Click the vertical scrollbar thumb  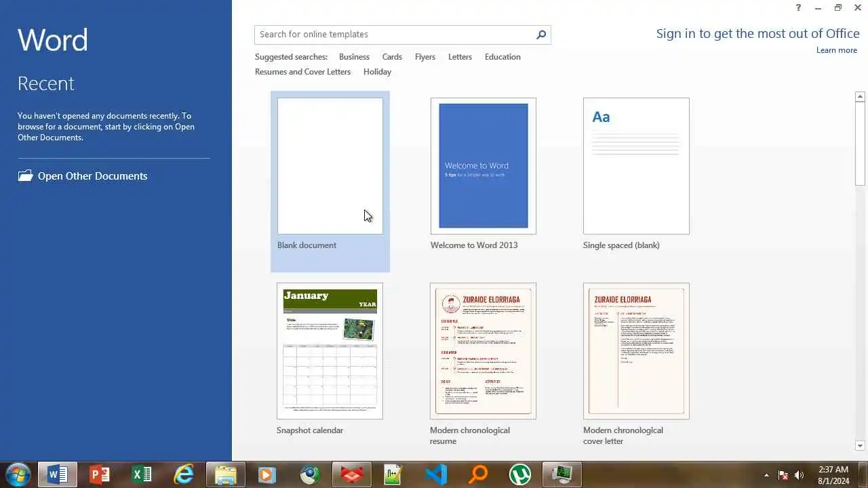860,144
